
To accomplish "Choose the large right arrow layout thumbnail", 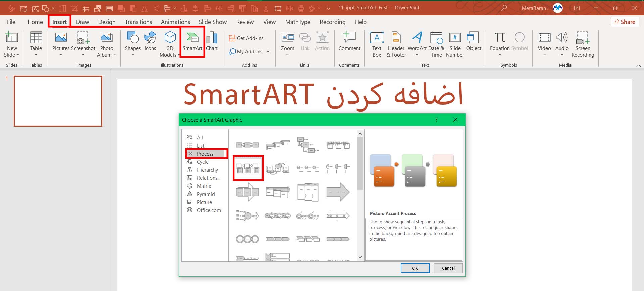I will (338, 192).
